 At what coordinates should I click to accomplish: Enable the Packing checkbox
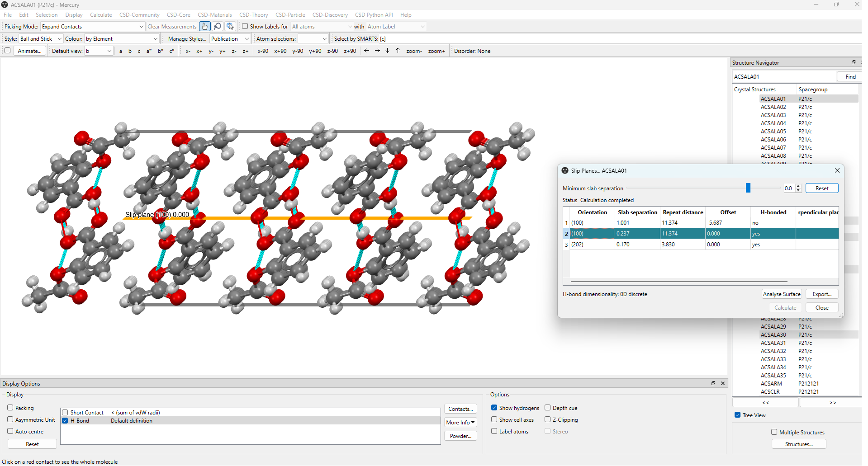pos(10,408)
